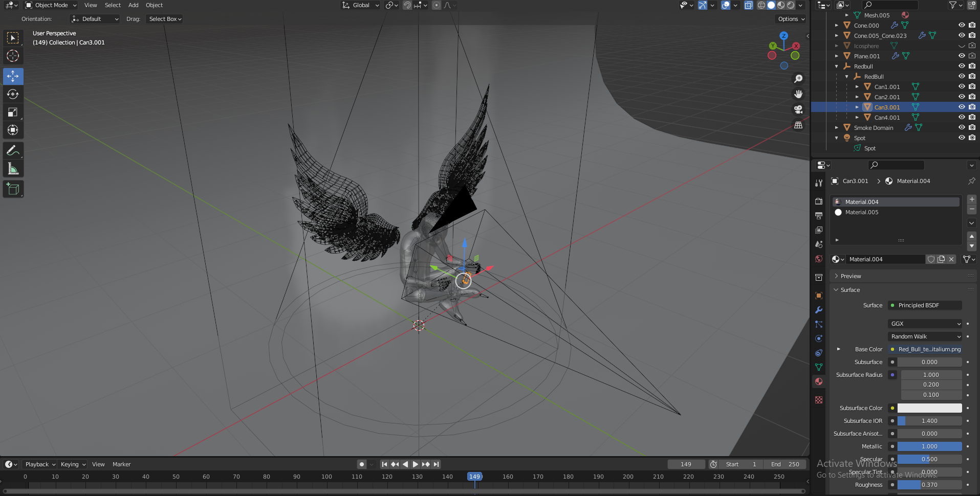Activate the Move tool
Image resolution: width=980 pixels, height=496 pixels.
pos(13,76)
